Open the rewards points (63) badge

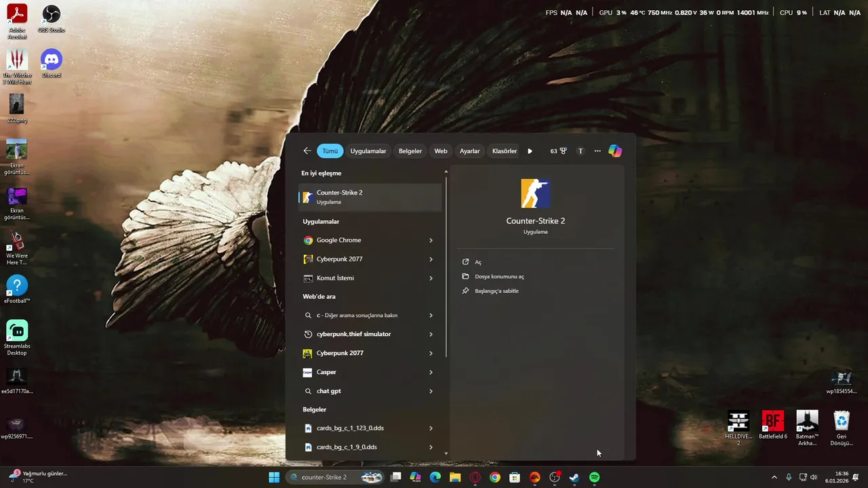click(558, 151)
